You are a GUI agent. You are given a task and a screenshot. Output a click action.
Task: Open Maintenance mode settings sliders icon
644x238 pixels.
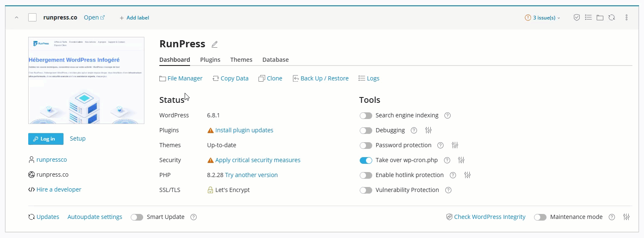click(x=627, y=217)
